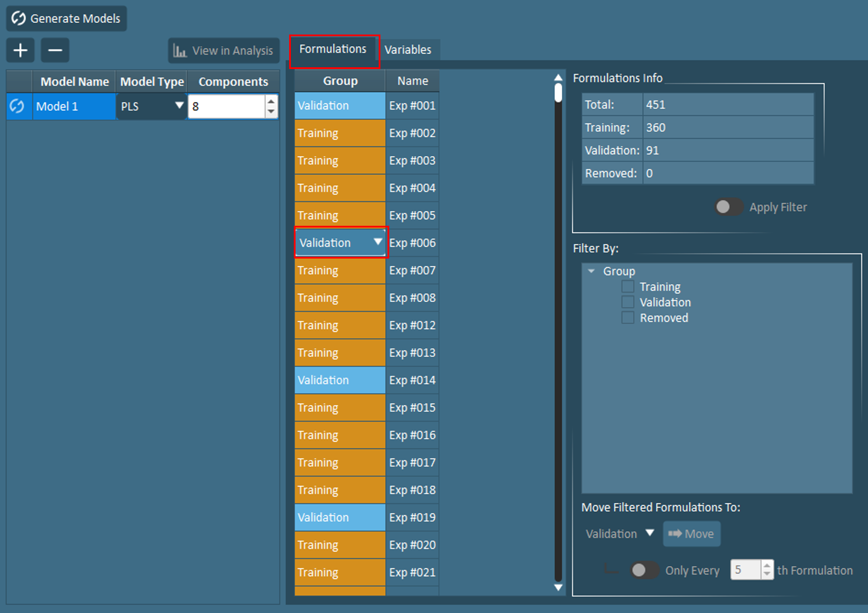Viewport: 868px width, 613px height.
Task: Check the Training filter checkbox
Action: point(628,287)
